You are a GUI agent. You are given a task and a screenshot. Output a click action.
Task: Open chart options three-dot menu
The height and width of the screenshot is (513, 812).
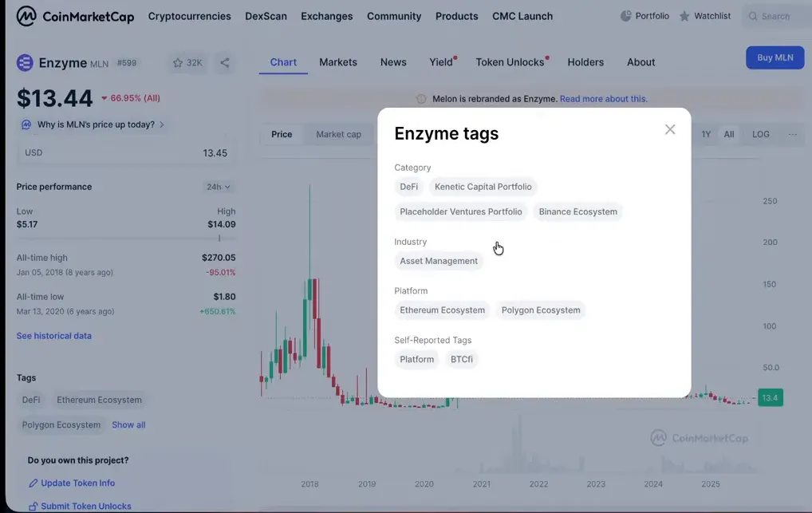[792, 134]
